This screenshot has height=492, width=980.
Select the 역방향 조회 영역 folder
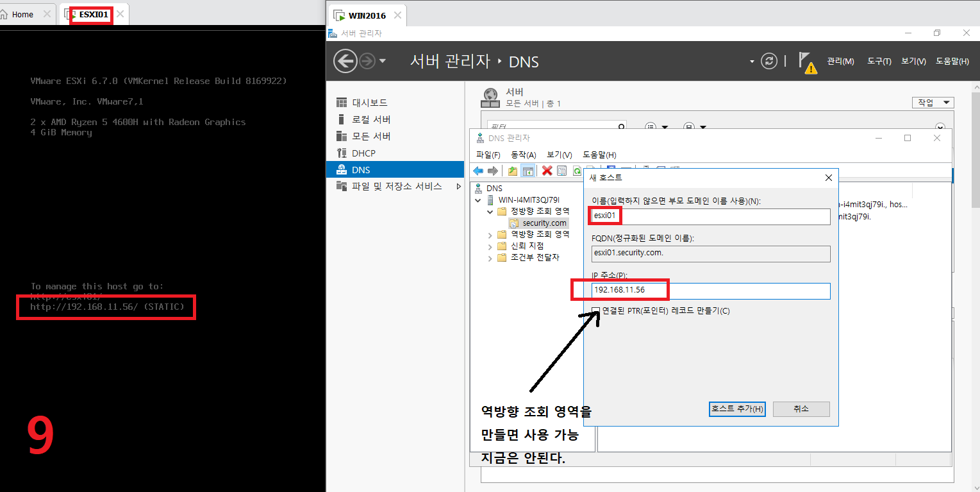[540, 234]
